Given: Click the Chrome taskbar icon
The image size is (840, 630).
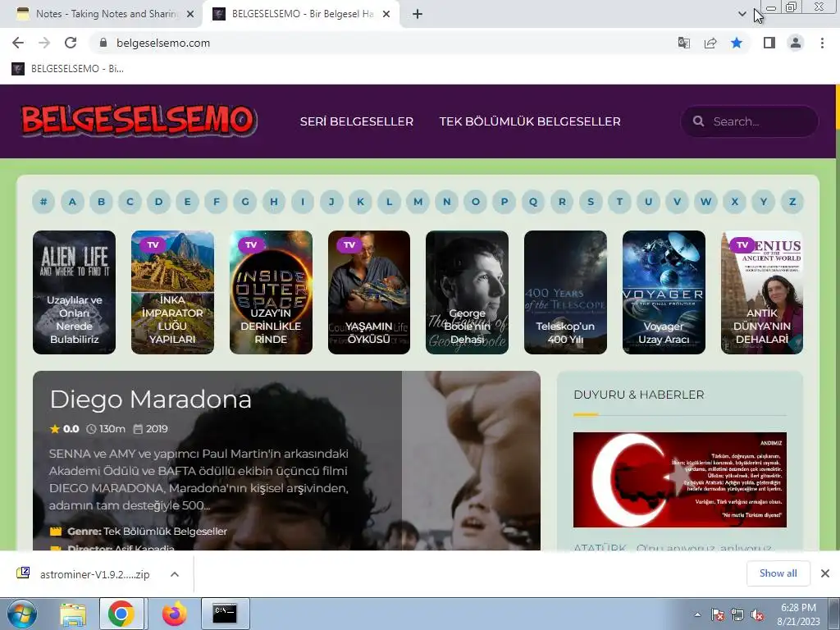Looking at the screenshot, I should 121,614.
